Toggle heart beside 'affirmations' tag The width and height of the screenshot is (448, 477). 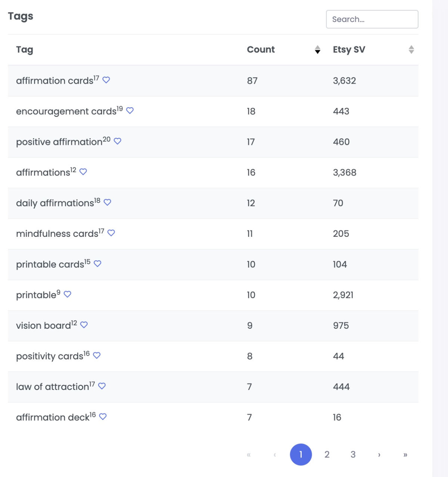pyautogui.click(x=83, y=172)
